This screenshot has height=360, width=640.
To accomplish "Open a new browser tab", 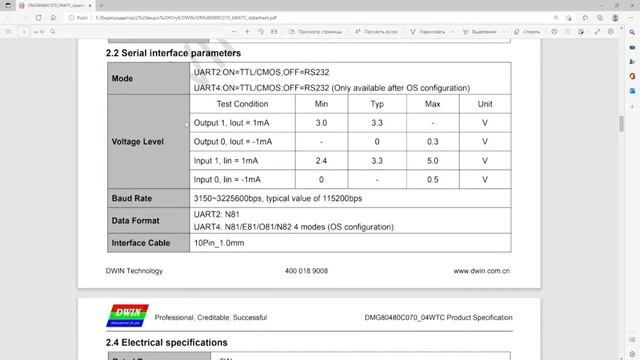I will 101,5.
